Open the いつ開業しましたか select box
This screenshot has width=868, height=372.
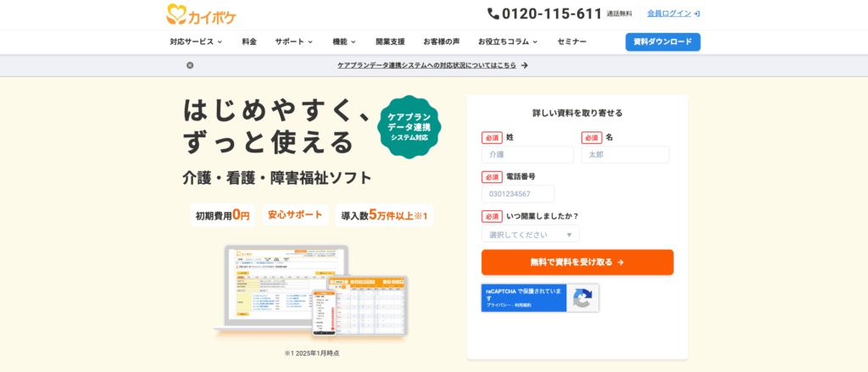tap(530, 235)
